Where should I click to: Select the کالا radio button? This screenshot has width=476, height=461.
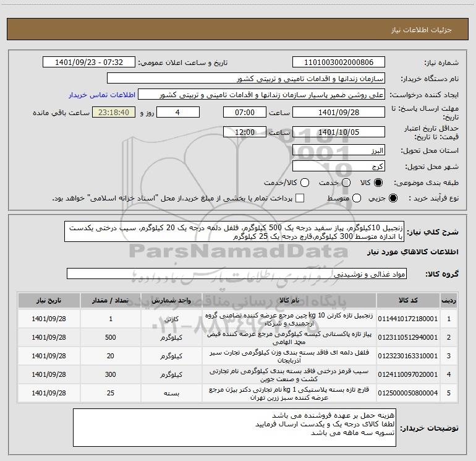coord(378,183)
